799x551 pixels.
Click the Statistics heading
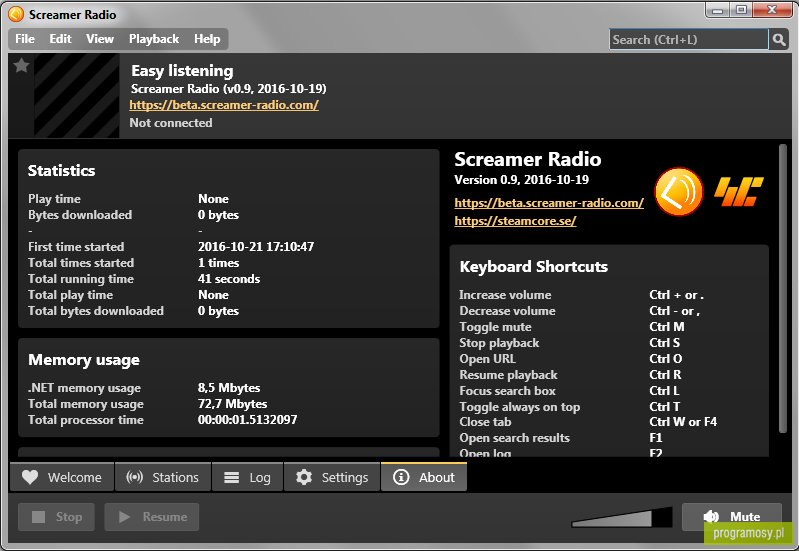[x=62, y=170]
